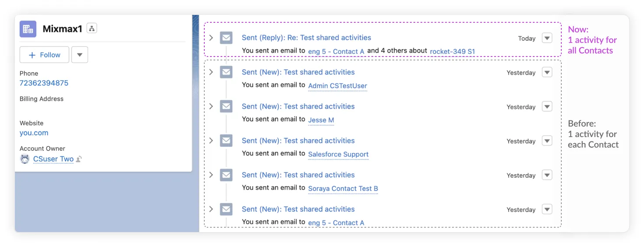The width and height of the screenshot is (644, 247).
Task: Click email icon for Salesforce Support activity
Action: (226, 141)
